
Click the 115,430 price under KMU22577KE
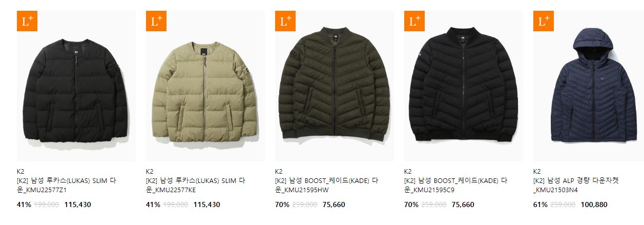pos(206,204)
